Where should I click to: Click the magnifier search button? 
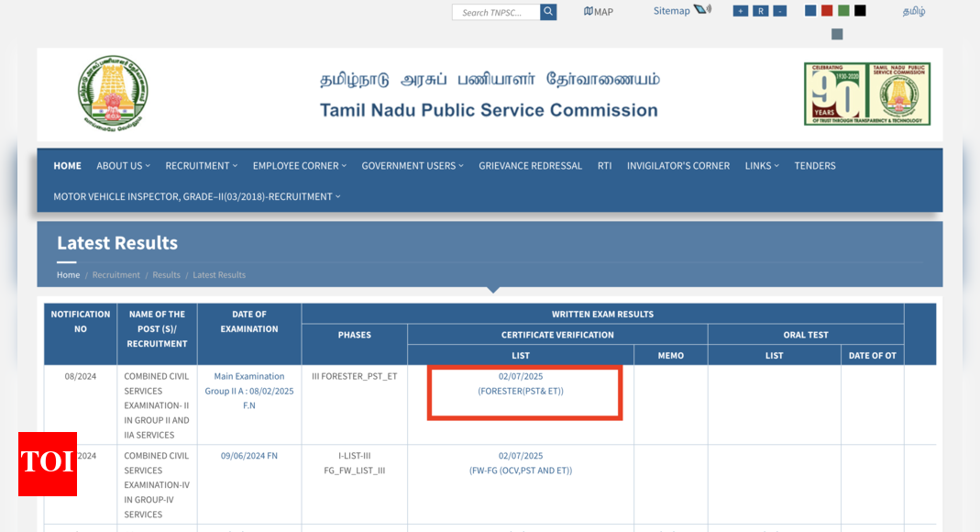[548, 12]
